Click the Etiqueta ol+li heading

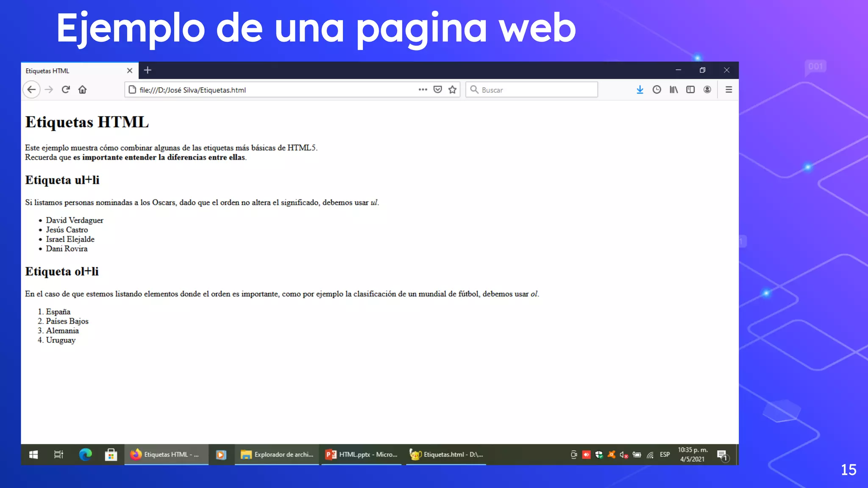[x=62, y=272]
